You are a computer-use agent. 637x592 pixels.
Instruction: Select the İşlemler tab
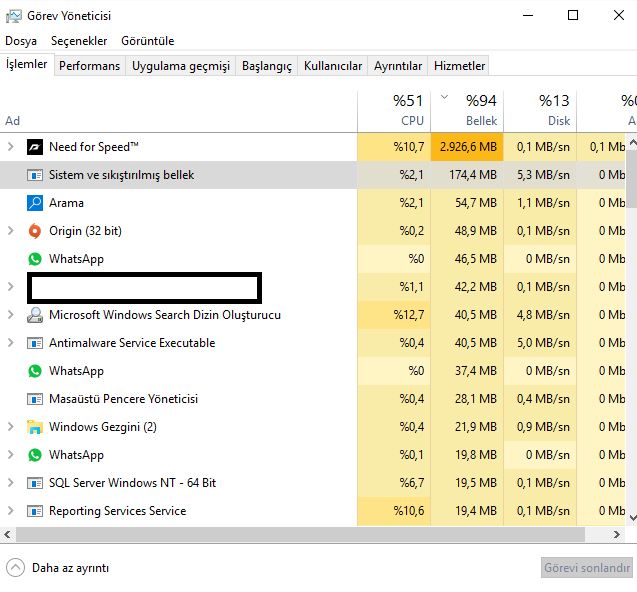(x=27, y=64)
